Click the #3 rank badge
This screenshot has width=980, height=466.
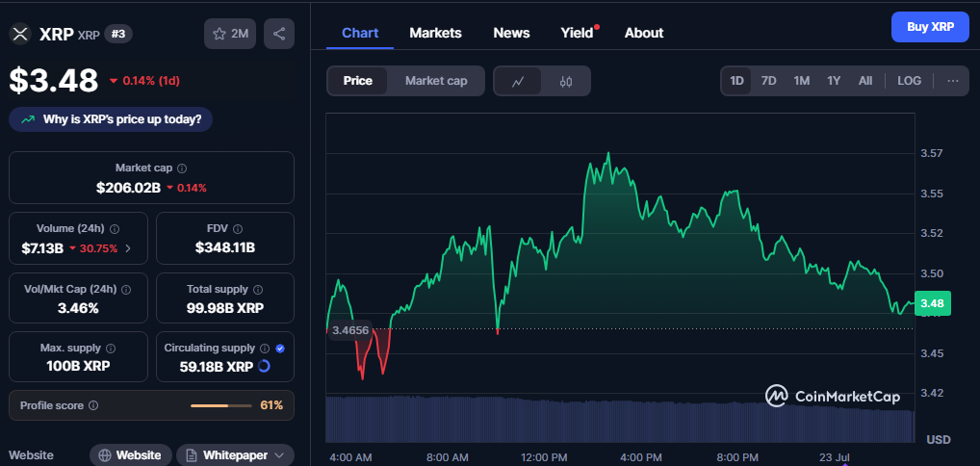[118, 34]
